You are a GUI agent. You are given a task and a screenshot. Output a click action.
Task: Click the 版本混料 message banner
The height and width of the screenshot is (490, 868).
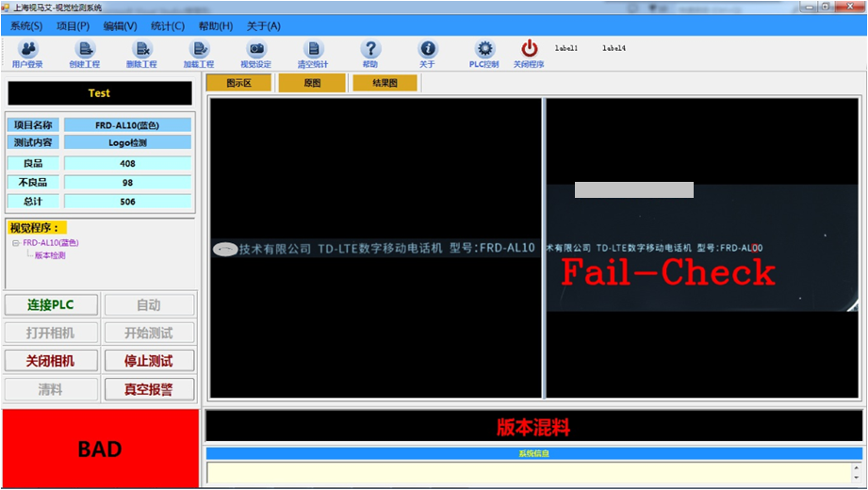click(x=533, y=427)
